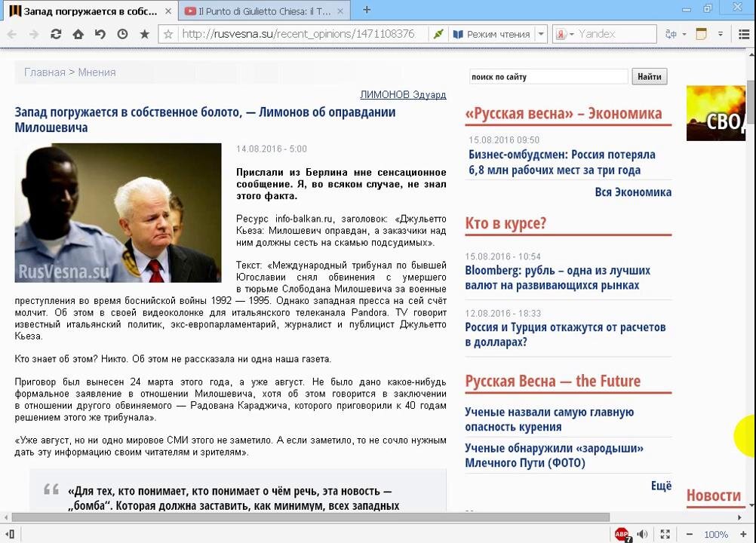The image size is (756, 543).
Task: Increase page zoom with the plus control
Action: 742,534
